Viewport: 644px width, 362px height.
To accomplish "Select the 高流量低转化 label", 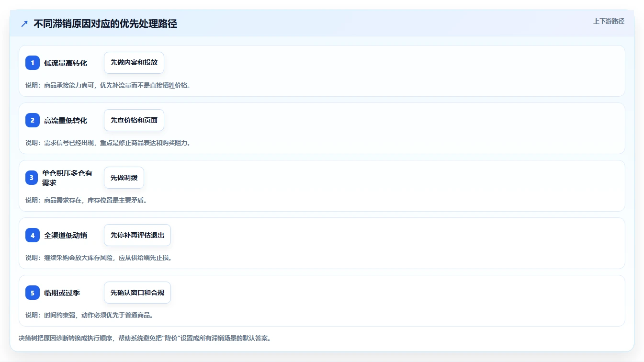I will 66,121.
